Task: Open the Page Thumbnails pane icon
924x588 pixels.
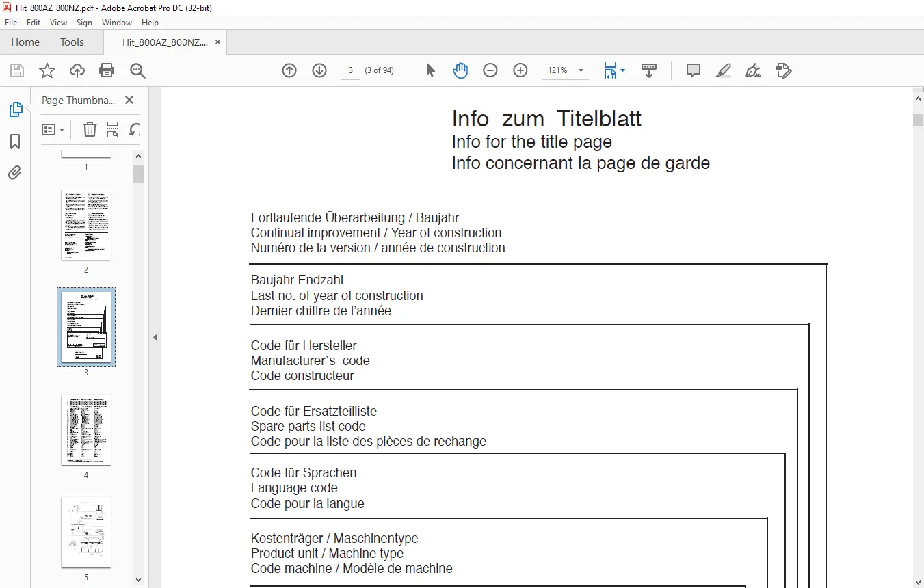Action: coord(15,109)
